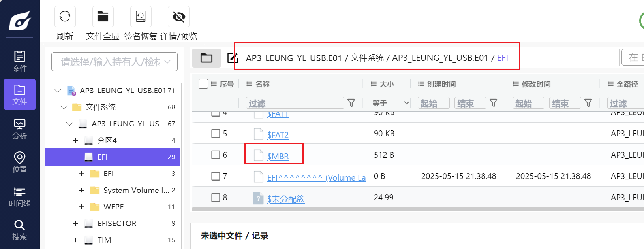Check the box for row 6 $MBR
This screenshot has height=249, width=644.
click(x=216, y=155)
